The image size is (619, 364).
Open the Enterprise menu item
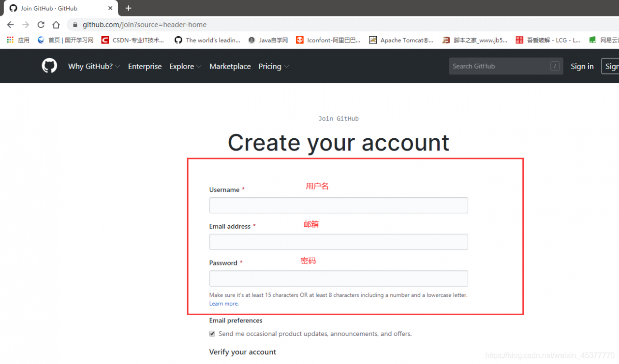pyautogui.click(x=145, y=66)
